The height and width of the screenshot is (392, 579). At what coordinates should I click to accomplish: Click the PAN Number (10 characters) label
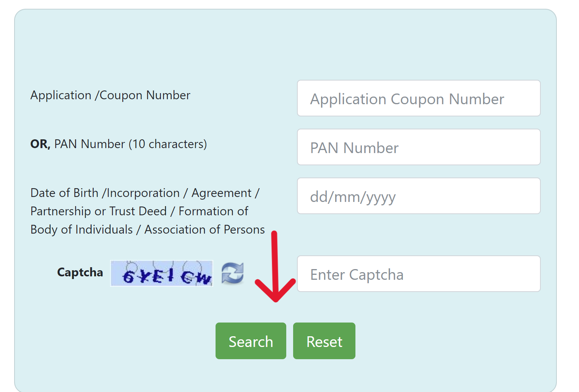[x=118, y=144]
